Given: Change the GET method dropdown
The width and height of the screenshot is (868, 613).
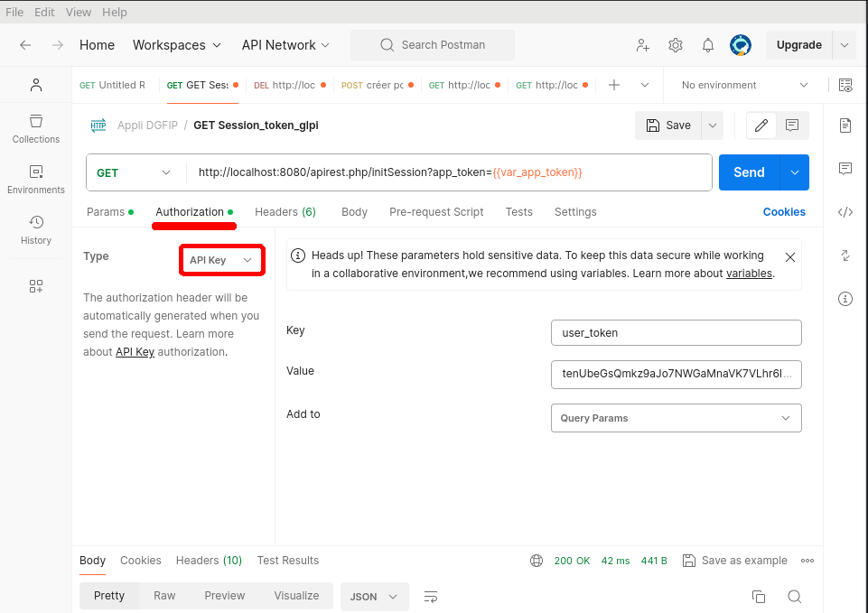Looking at the screenshot, I should (134, 172).
